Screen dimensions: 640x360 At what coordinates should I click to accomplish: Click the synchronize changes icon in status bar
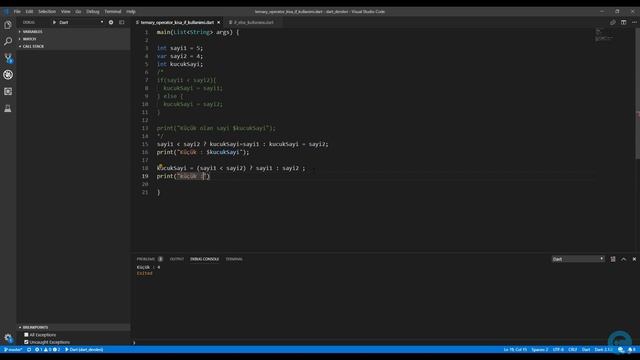coord(29,350)
